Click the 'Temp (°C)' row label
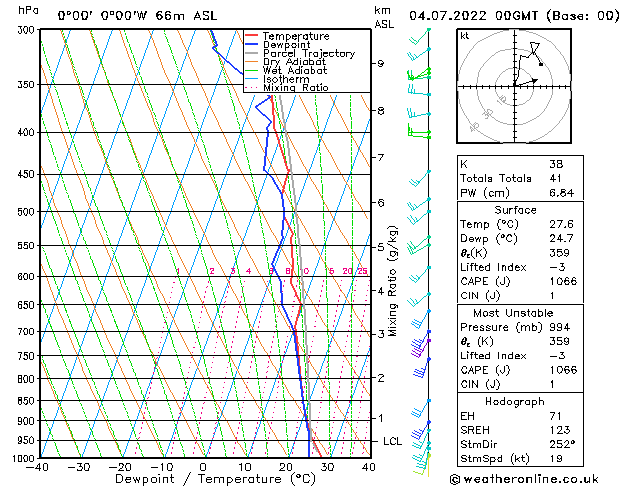This screenshot has height=486, width=629. pos(489,225)
